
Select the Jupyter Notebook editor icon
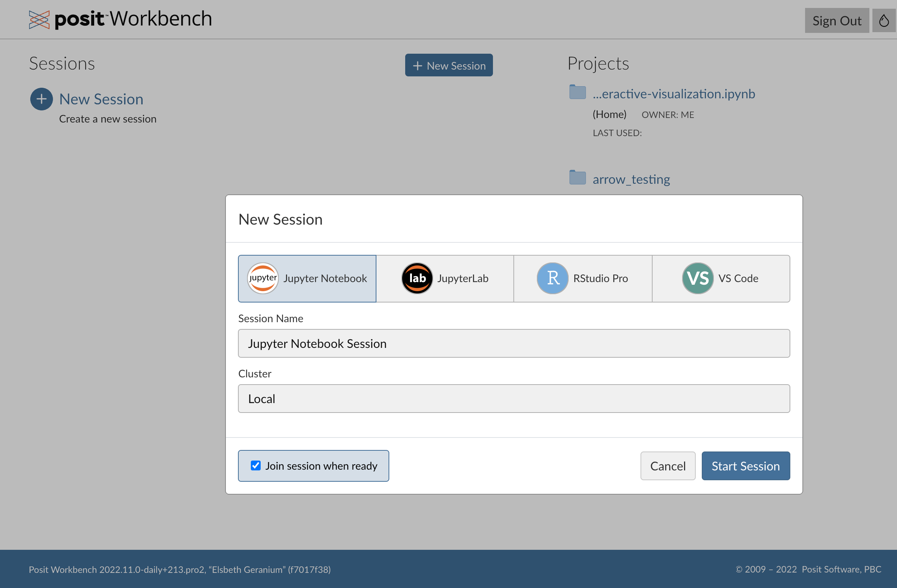click(x=263, y=278)
